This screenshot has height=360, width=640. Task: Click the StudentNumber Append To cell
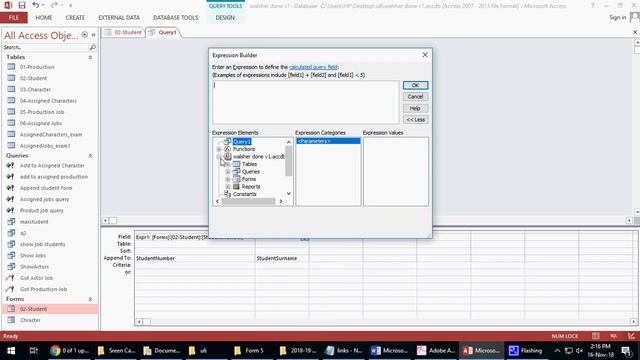point(195,258)
